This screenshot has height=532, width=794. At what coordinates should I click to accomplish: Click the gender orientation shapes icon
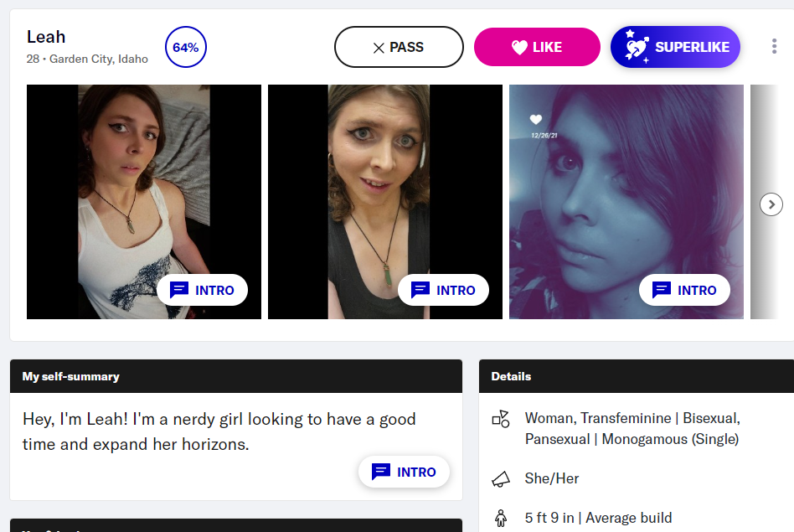point(501,419)
